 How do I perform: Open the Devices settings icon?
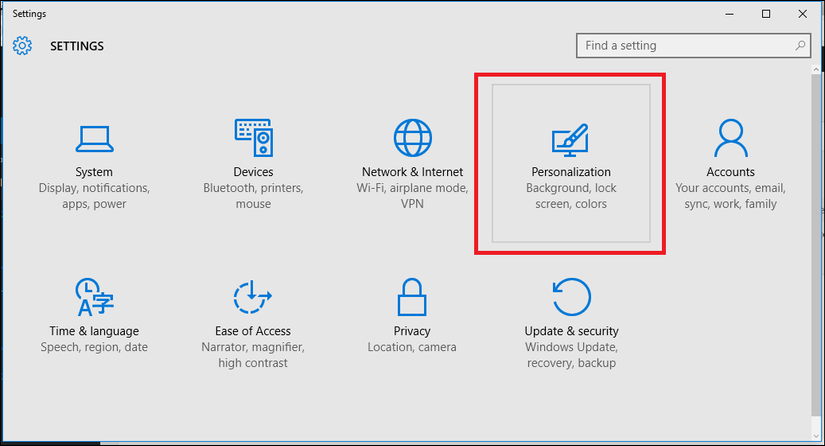point(253,137)
